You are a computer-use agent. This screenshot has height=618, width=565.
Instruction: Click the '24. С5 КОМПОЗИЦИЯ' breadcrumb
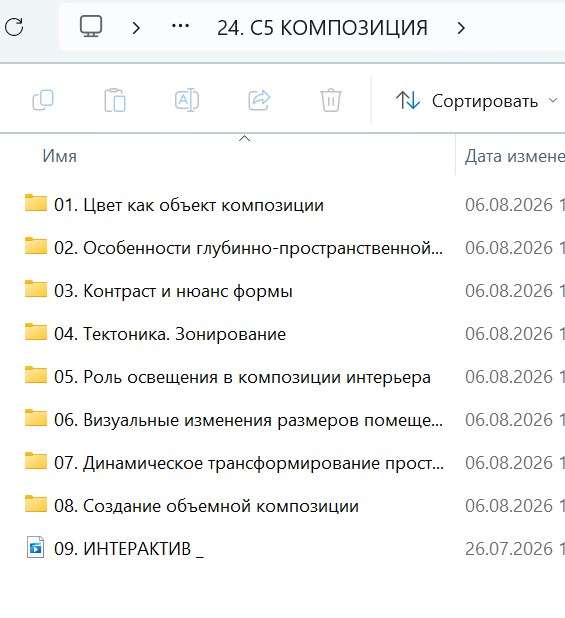pos(322,28)
